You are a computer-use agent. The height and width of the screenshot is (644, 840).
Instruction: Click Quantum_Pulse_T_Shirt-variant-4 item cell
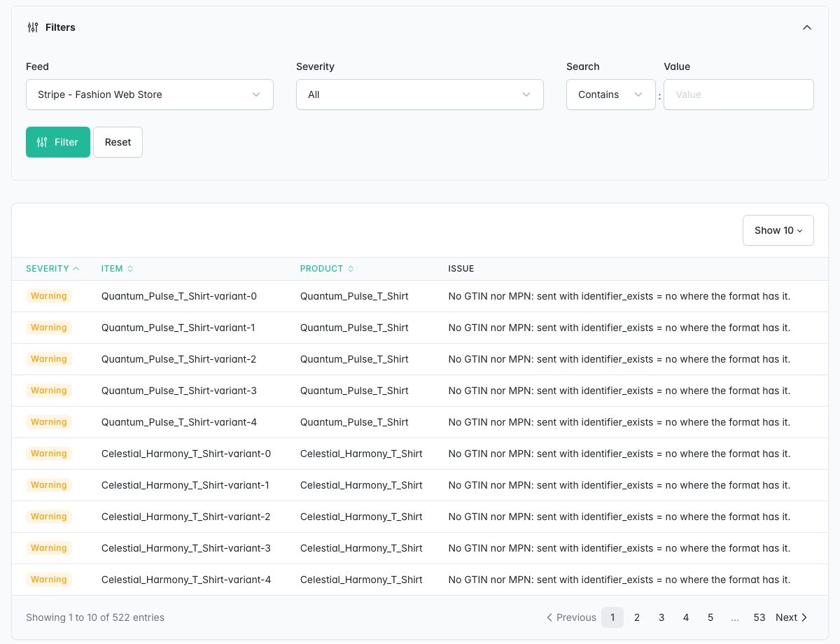(179, 422)
